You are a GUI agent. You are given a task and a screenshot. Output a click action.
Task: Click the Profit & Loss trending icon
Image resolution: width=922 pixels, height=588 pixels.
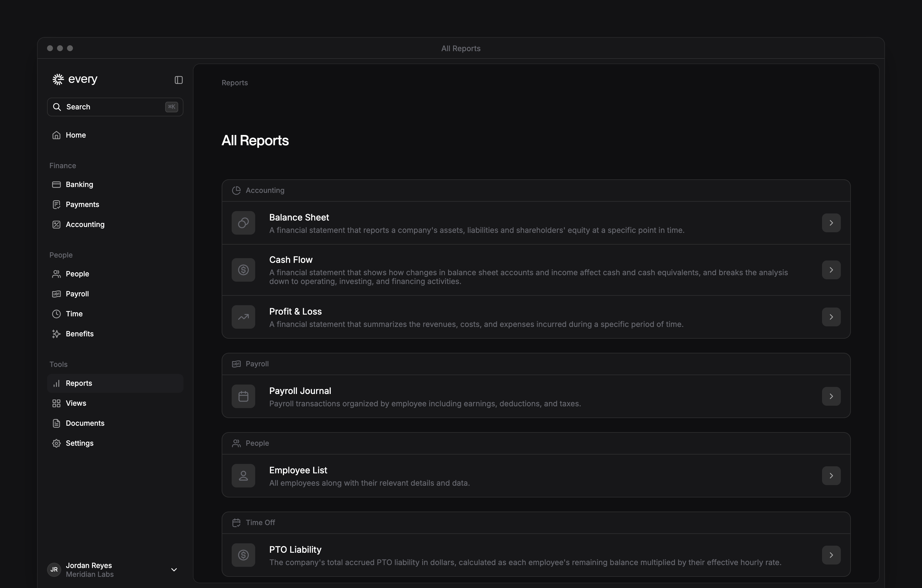pyautogui.click(x=243, y=317)
